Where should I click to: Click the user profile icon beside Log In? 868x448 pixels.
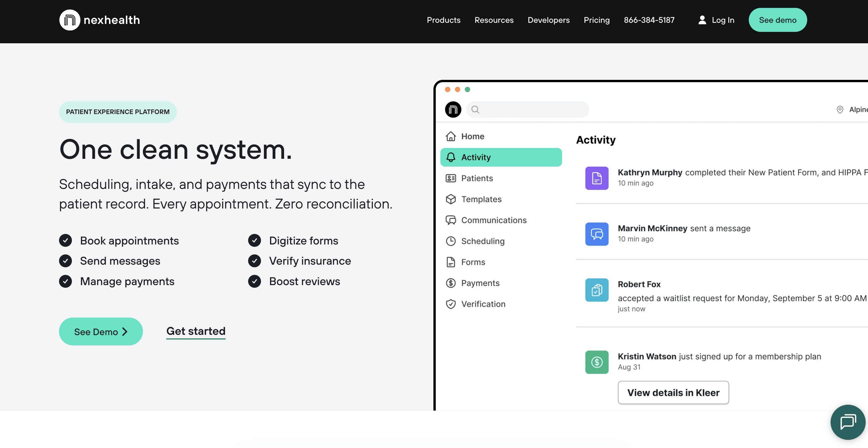(x=702, y=20)
